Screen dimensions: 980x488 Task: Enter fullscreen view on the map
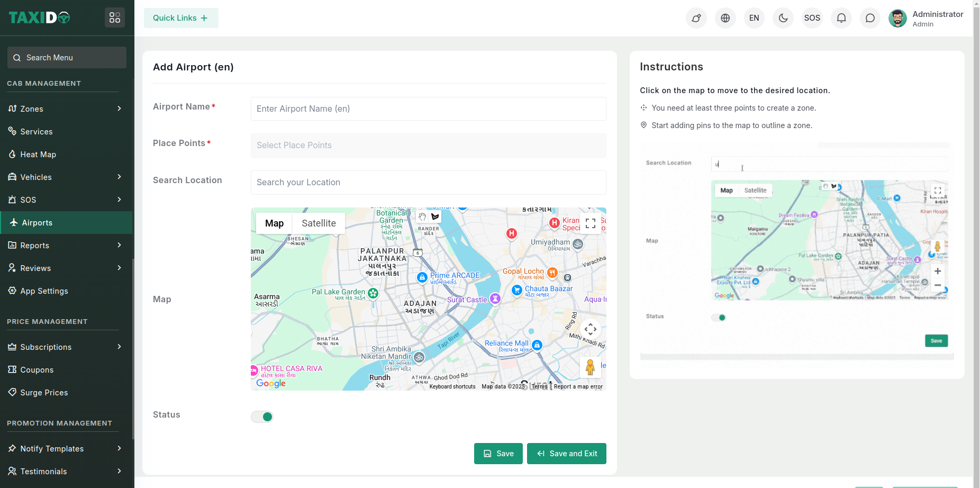point(591,223)
